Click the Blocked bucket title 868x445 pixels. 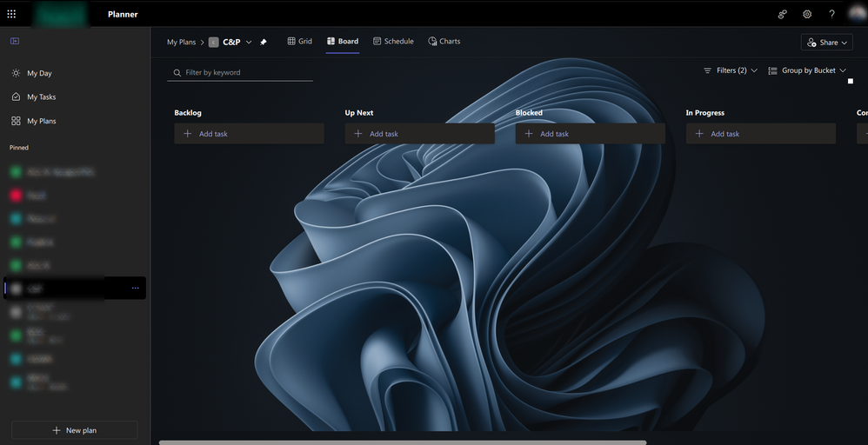point(529,112)
